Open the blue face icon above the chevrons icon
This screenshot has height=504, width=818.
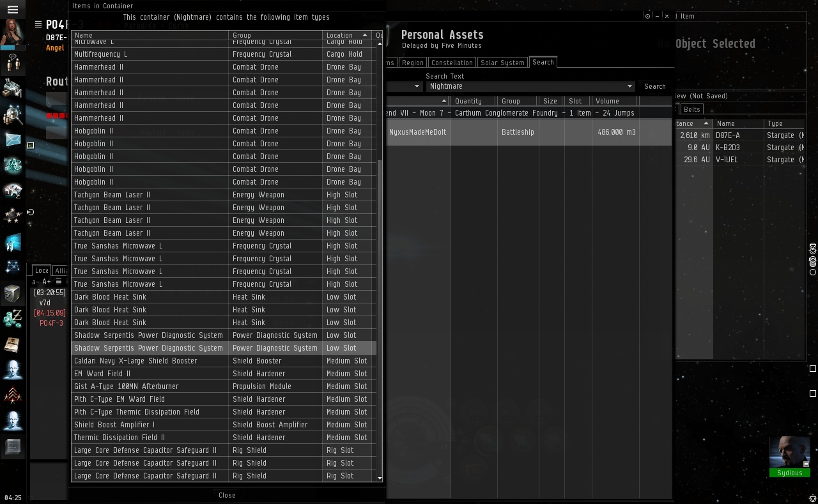13,370
